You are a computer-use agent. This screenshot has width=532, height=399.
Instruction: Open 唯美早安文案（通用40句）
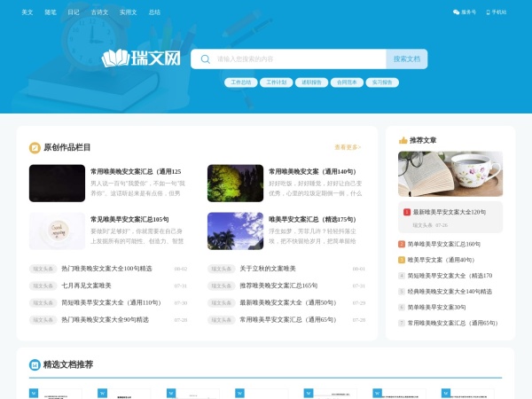[x=441, y=260]
